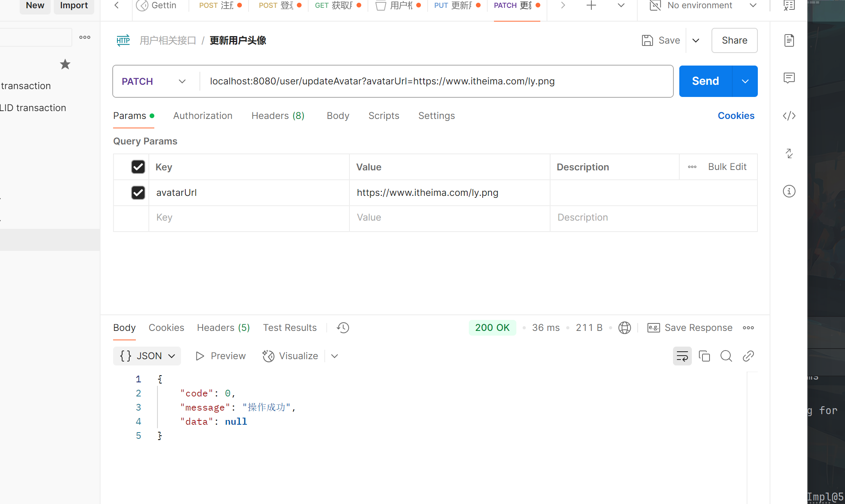Click the response history clock icon

(x=343, y=328)
